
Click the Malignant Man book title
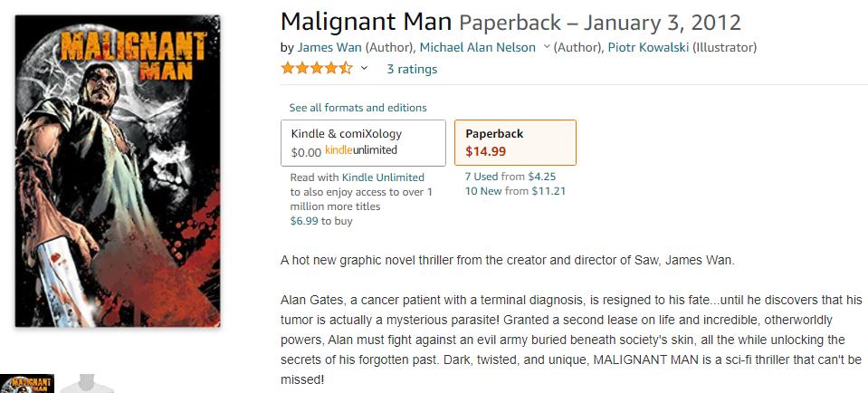pyautogui.click(x=367, y=22)
